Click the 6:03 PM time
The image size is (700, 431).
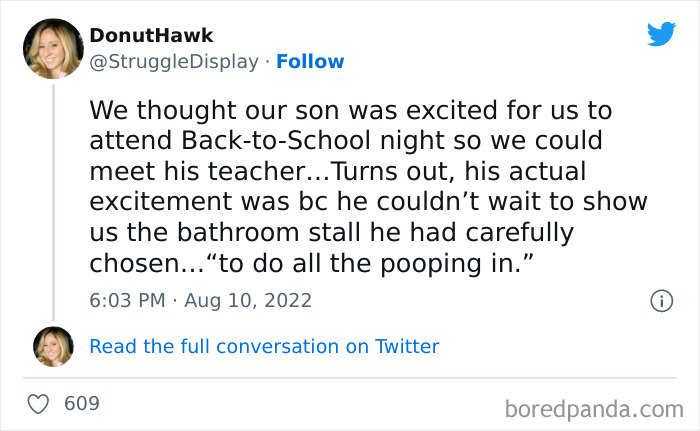(x=127, y=299)
